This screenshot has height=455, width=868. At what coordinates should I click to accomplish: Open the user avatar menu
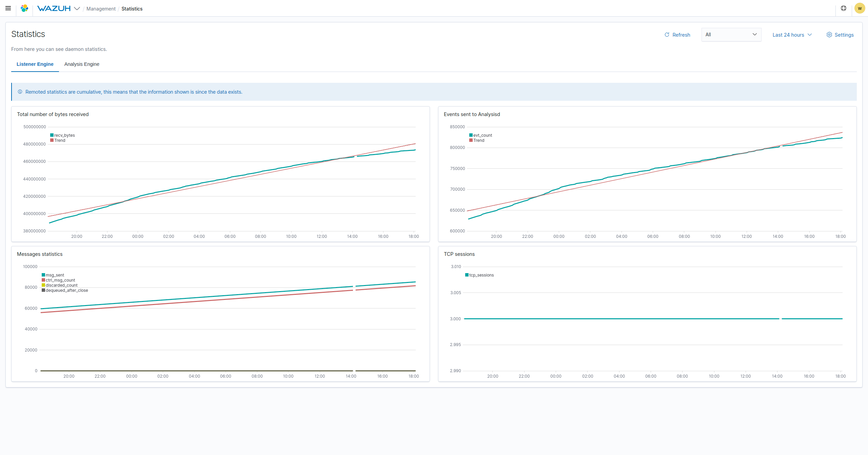860,8
